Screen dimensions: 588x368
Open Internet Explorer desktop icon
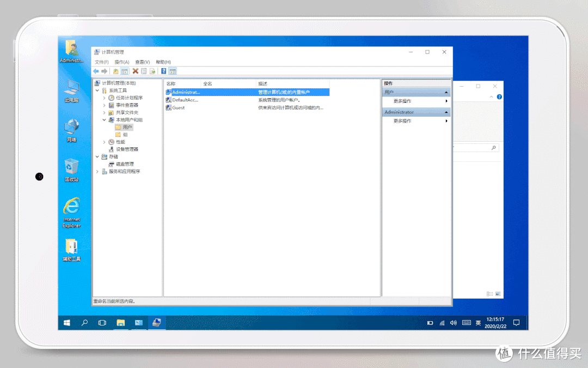71,210
